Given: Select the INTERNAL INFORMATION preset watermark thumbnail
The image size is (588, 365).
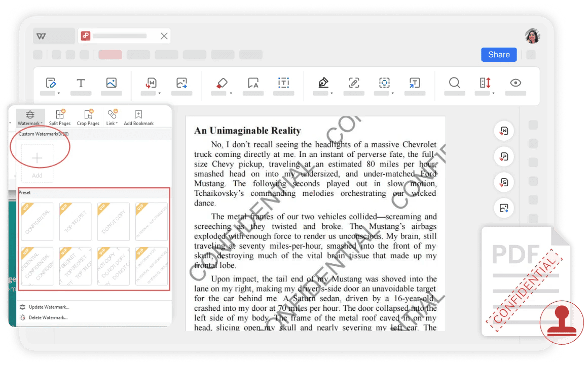Looking at the screenshot, I should [152, 222].
